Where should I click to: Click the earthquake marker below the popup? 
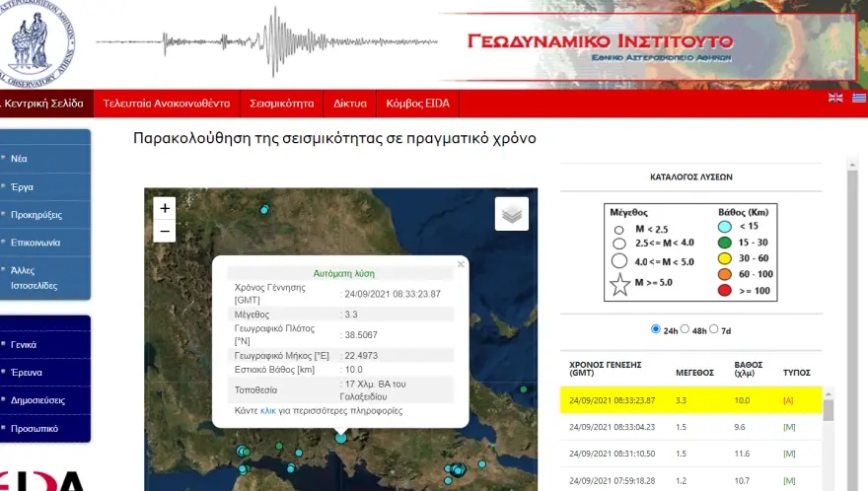[341, 437]
